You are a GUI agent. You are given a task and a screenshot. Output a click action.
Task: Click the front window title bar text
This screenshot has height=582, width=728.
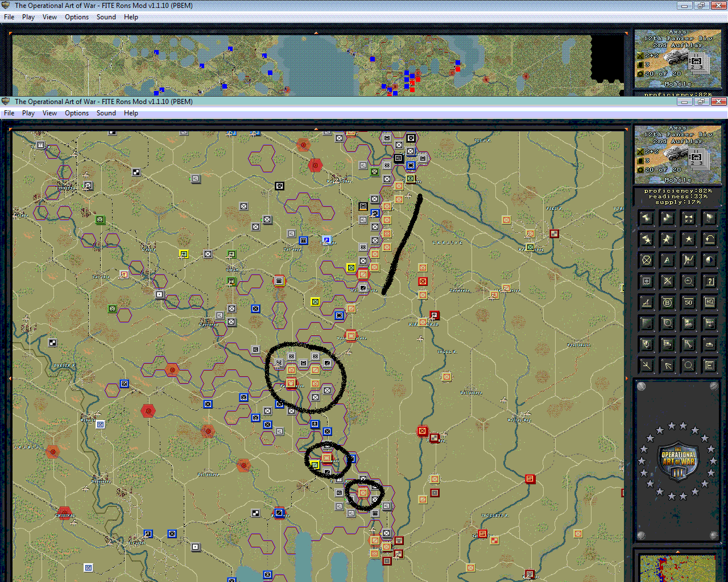pyautogui.click(x=104, y=102)
